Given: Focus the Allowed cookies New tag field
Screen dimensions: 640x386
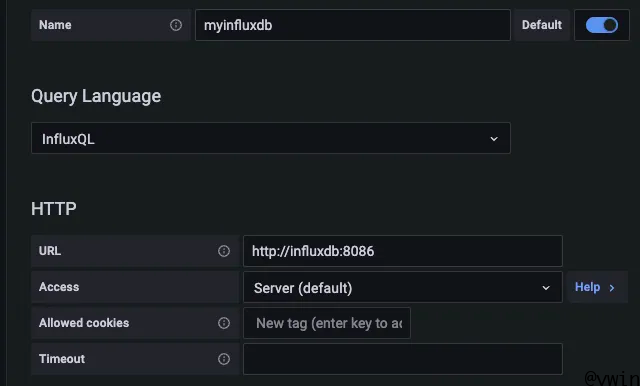Looking at the screenshot, I should (327, 323).
